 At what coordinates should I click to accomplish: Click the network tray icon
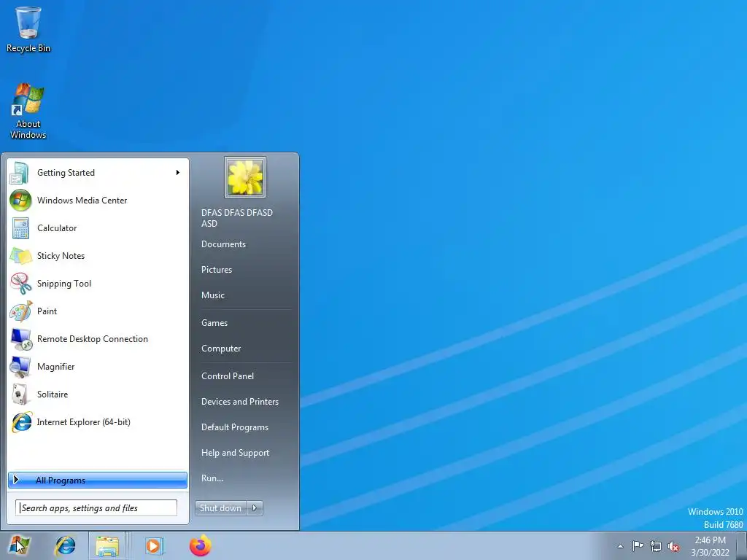coord(656,546)
